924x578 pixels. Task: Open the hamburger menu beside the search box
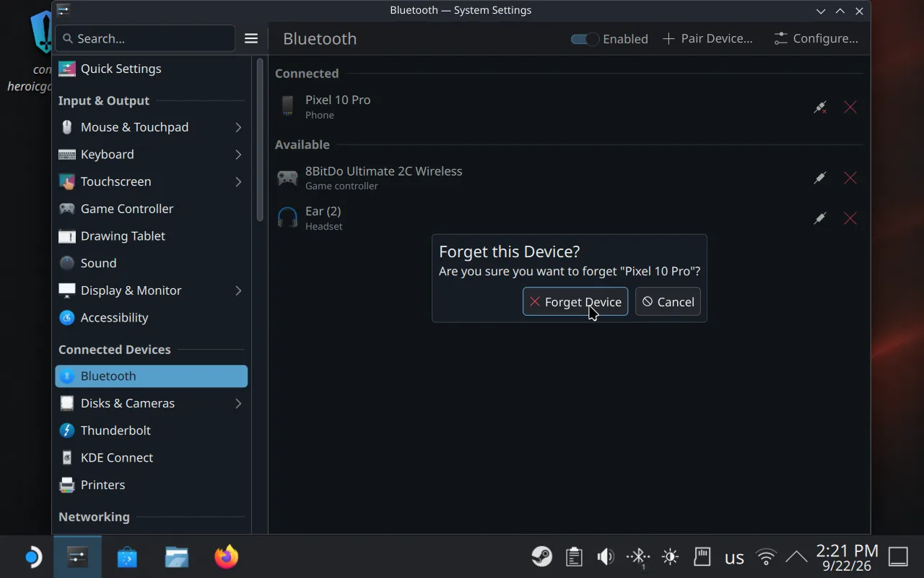pos(251,38)
